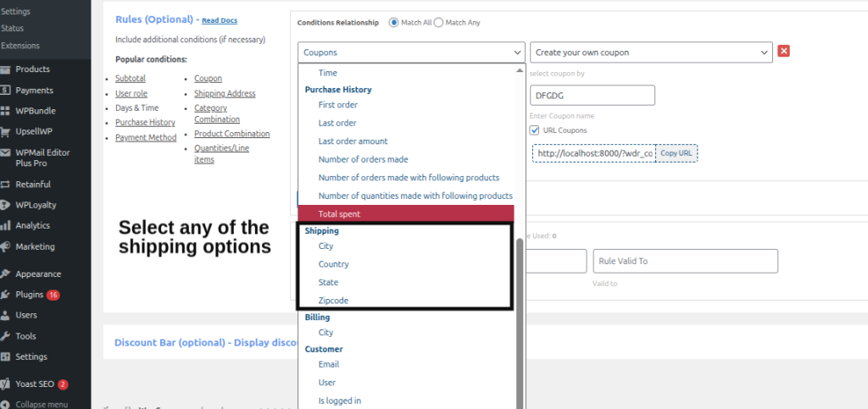868x409 pixels.
Task: Toggle the URL Coupons checkbox
Action: tap(534, 130)
